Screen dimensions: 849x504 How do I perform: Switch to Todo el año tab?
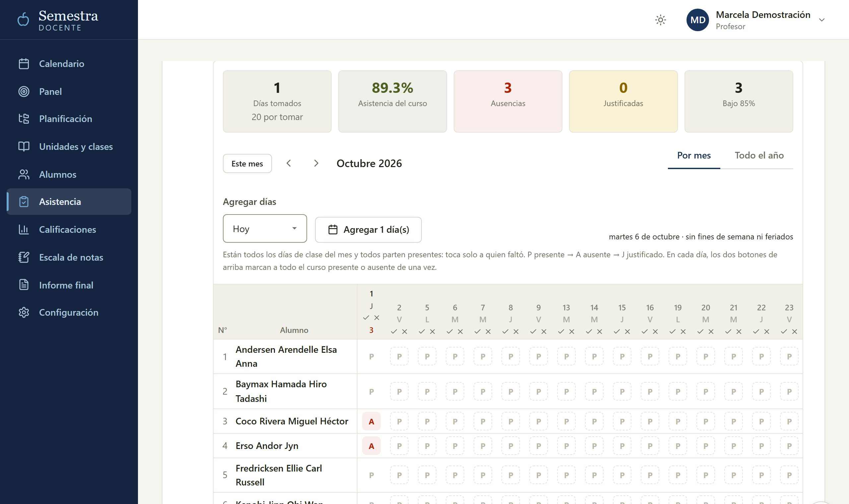click(759, 156)
